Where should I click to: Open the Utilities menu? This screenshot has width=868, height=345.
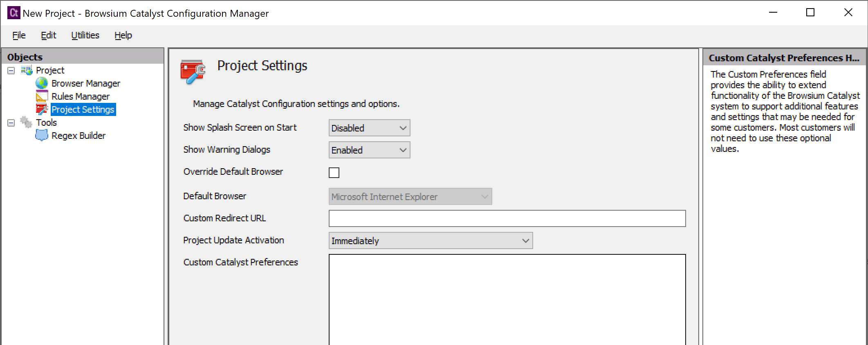(x=85, y=36)
